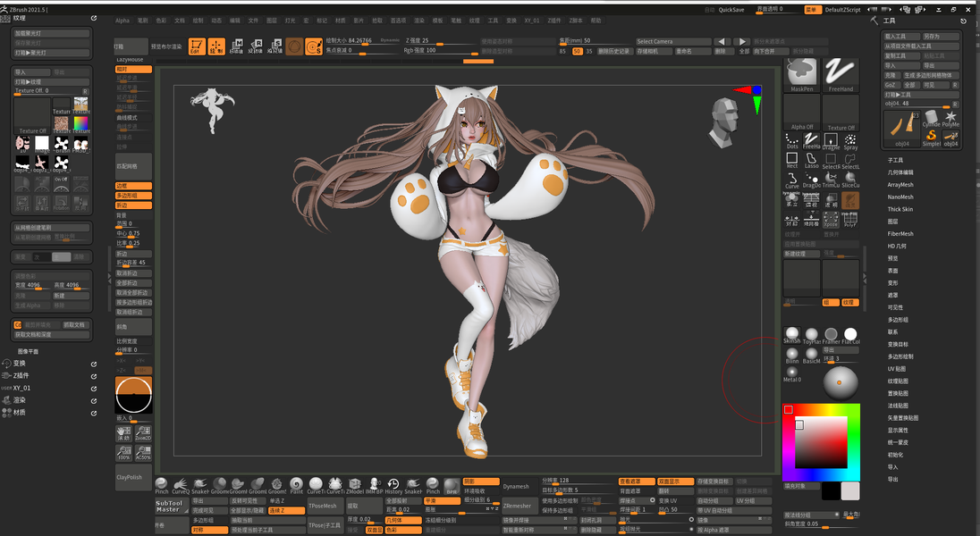This screenshot has height=536, width=980.
Task: Toggle the 阴影 shadow button
Action: coord(481,482)
